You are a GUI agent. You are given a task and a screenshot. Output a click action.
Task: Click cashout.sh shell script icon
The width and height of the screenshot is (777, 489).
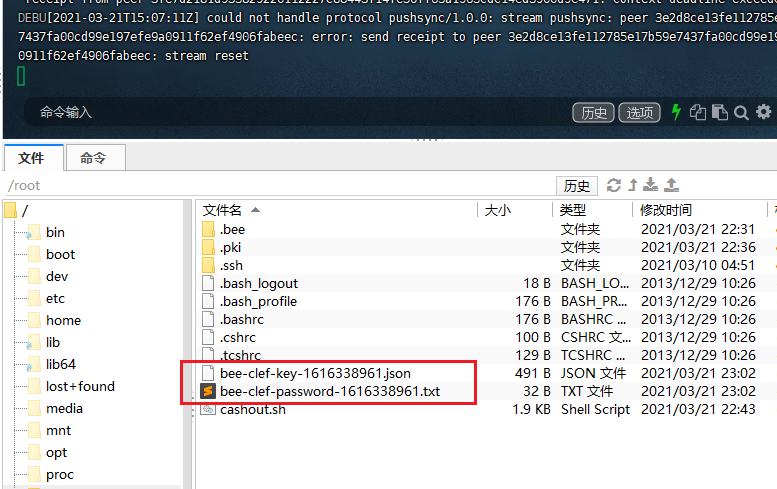208,409
